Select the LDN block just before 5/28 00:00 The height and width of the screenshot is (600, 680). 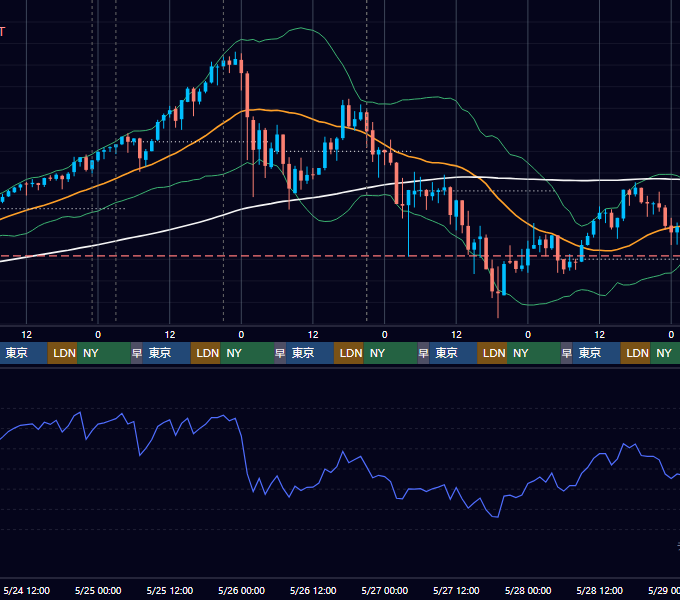[492, 353]
